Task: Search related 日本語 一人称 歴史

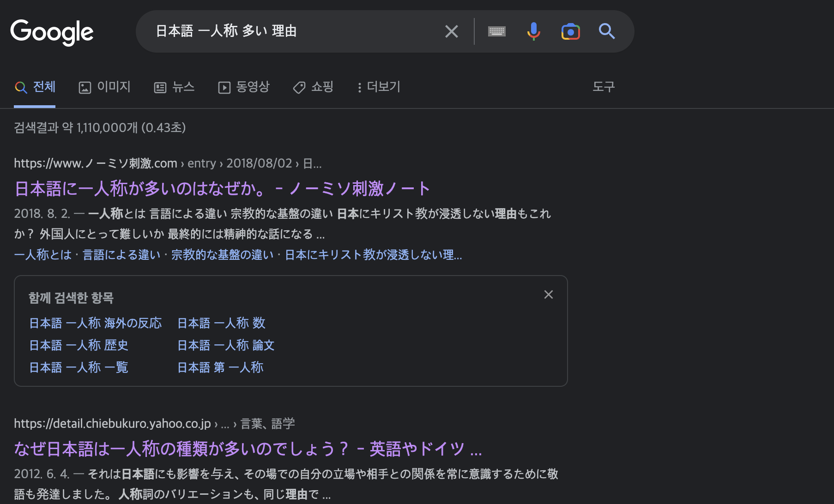Action: (79, 345)
